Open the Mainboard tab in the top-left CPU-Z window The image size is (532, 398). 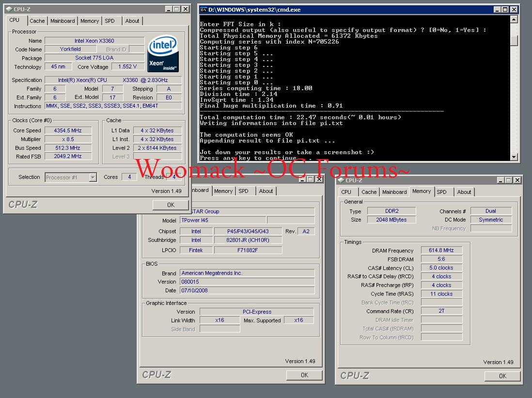point(63,21)
